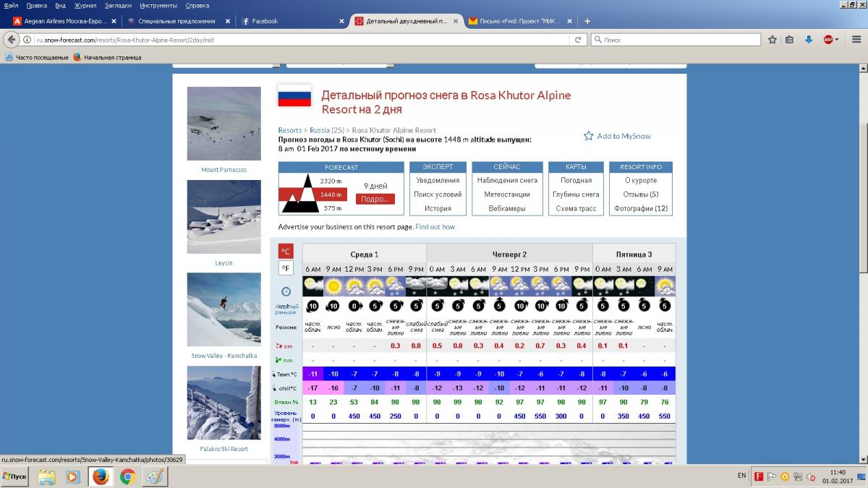Click the Russia (25) breadcrumb link

tap(327, 130)
